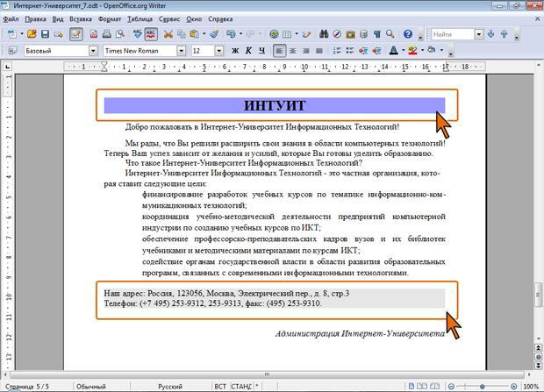Expand the Insert table dropdown arrow
The width and height of the screenshot is (544, 392).
pos(297,34)
